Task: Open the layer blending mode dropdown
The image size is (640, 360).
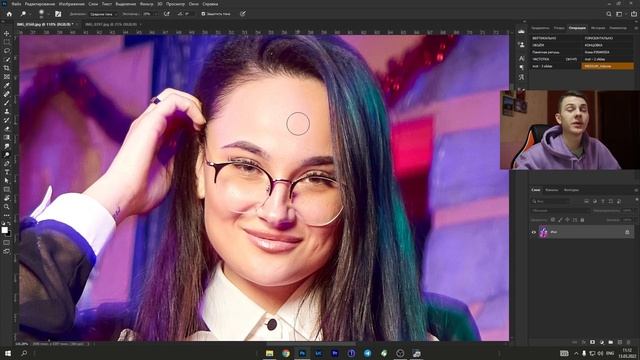Action: (x=561, y=211)
